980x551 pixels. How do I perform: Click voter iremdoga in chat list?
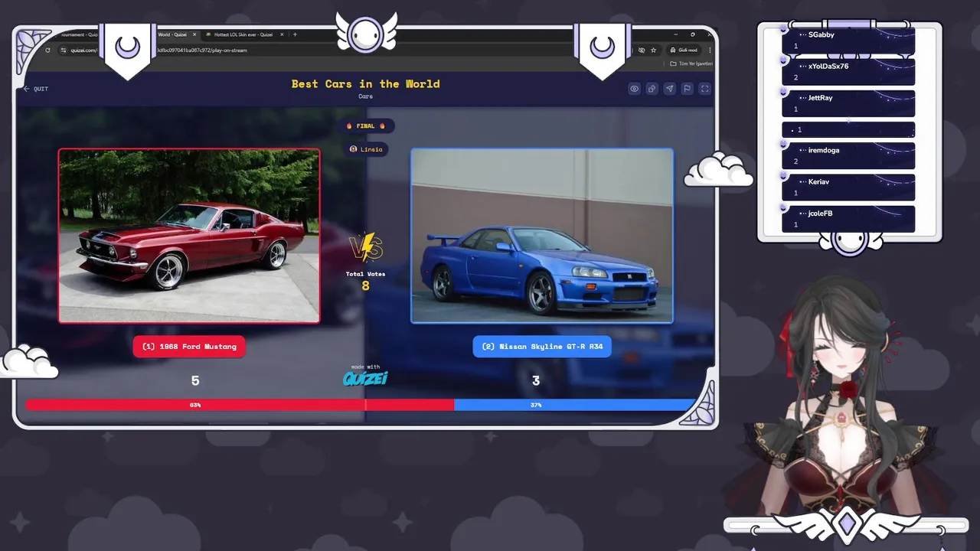coord(848,155)
